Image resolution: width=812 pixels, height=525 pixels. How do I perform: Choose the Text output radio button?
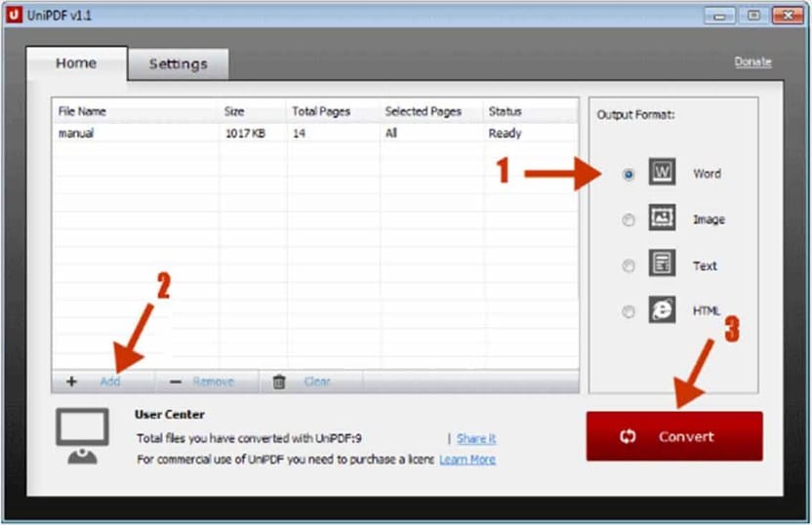click(629, 266)
